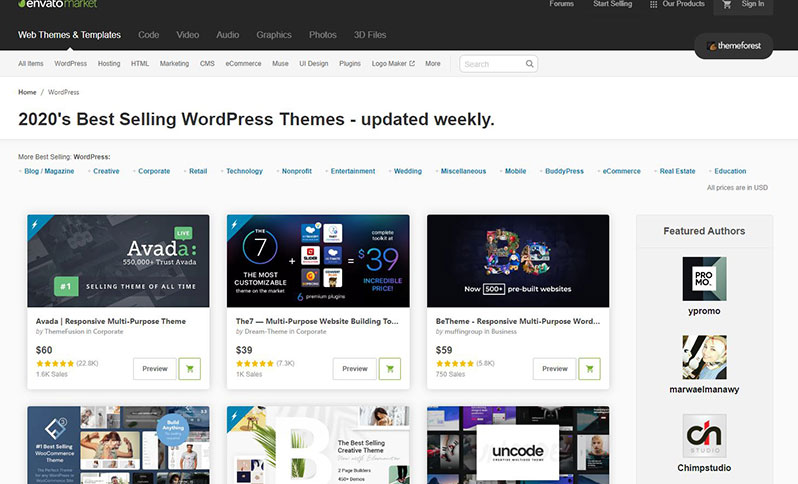Open the eCommerce submenu item
Viewport: 798px width, 484px height.
pyautogui.click(x=243, y=64)
